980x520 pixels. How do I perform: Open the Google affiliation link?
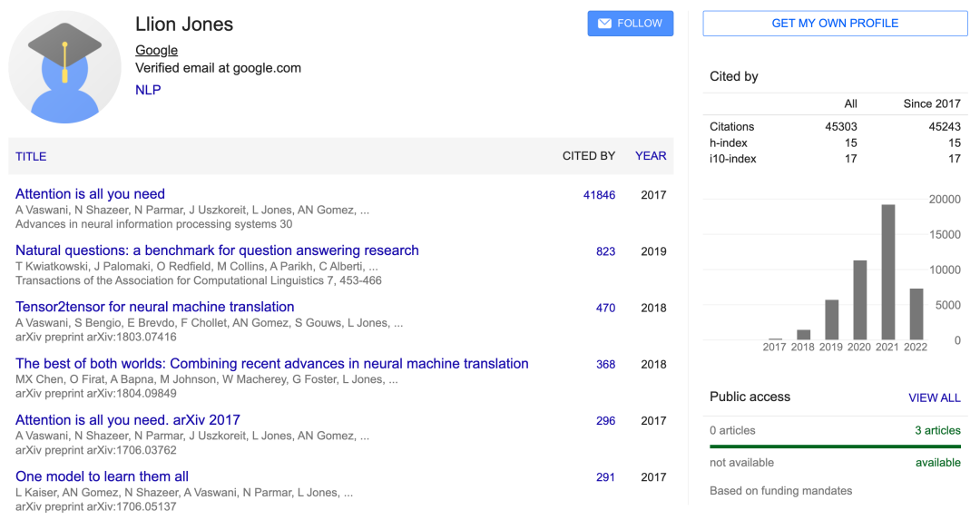point(156,50)
